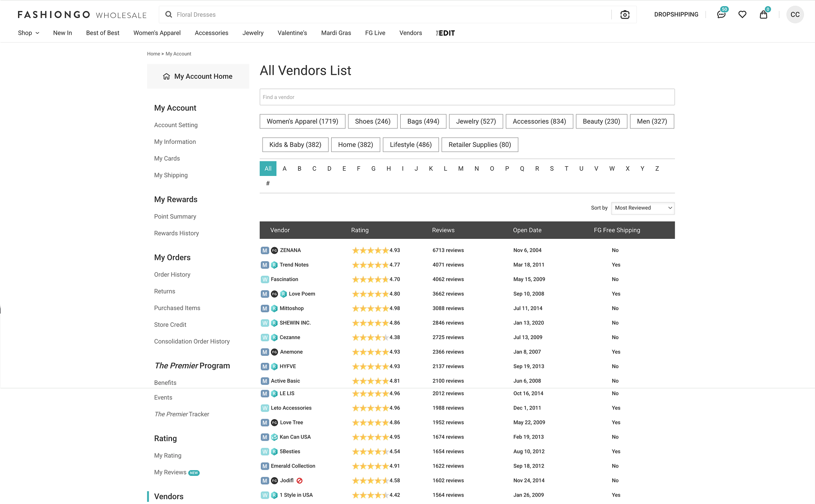Click Home in the breadcrumb
The image size is (815, 504).
(153, 54)
